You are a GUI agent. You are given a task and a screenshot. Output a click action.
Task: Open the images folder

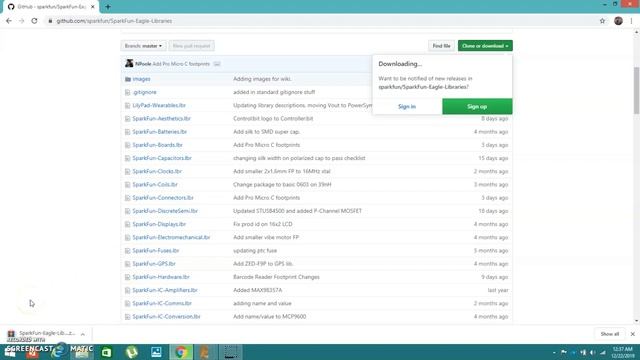141,79
